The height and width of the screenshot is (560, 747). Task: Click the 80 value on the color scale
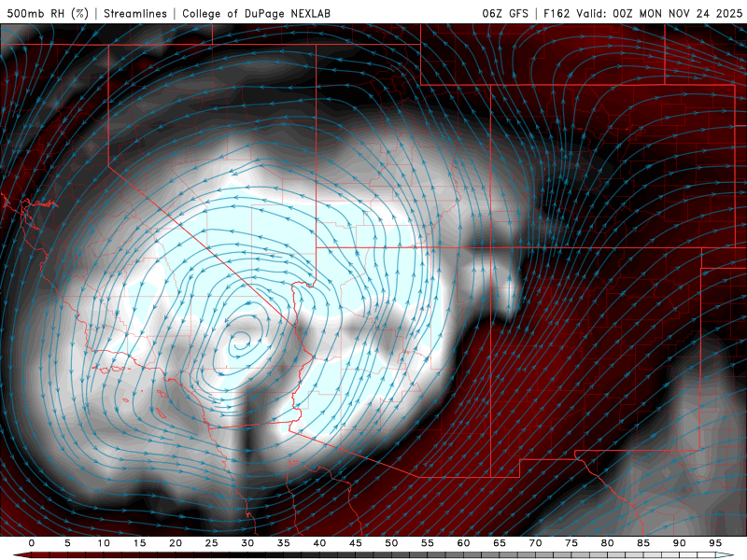pos(607,543)
